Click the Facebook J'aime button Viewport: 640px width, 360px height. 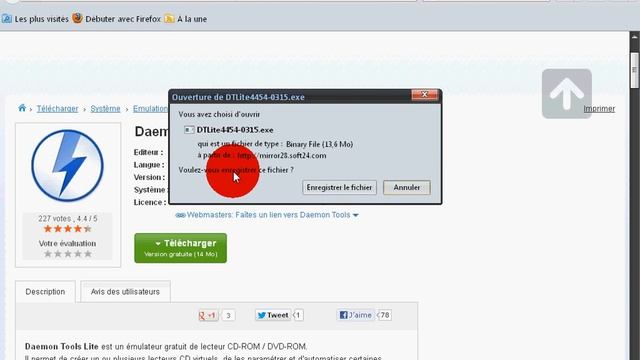click(356, 315)
